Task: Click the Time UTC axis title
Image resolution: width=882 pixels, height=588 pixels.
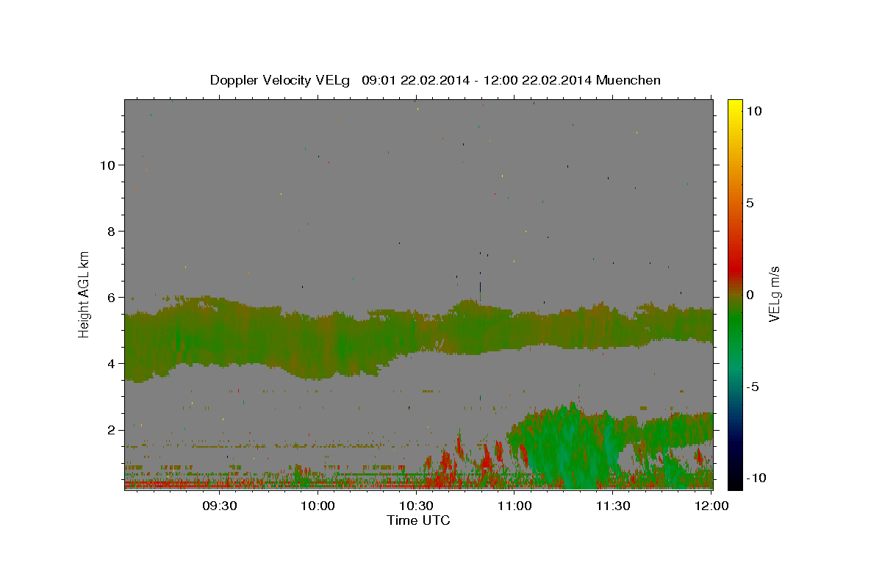Action: 418,520
